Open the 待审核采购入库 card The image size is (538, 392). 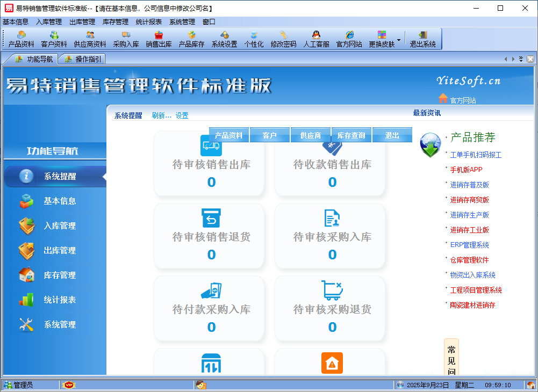coord(329,236)
